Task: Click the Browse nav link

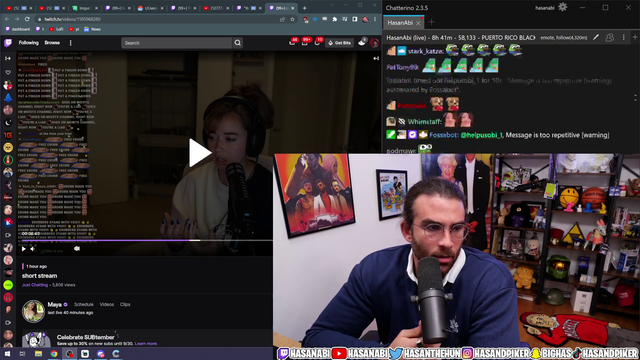Action: [52, 42]
